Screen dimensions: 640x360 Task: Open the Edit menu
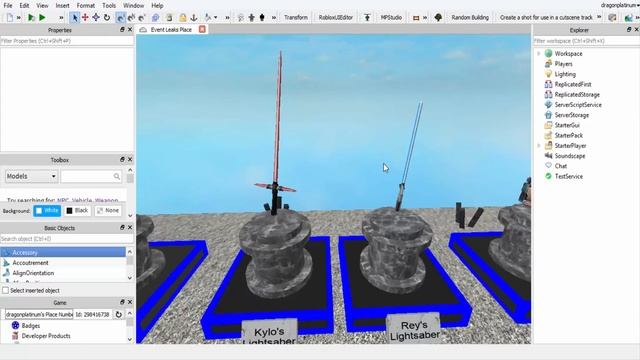24,6
